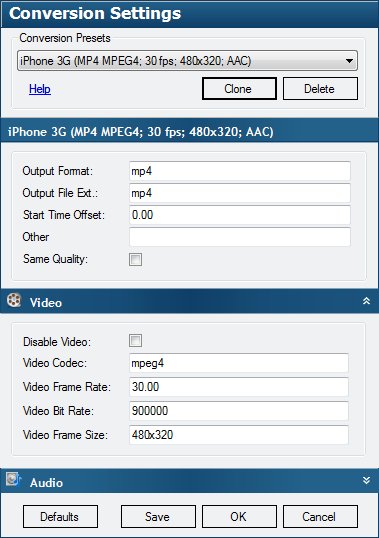
Task: Open the Conversion Presets dropdown
Action: (x=187, y=61)
